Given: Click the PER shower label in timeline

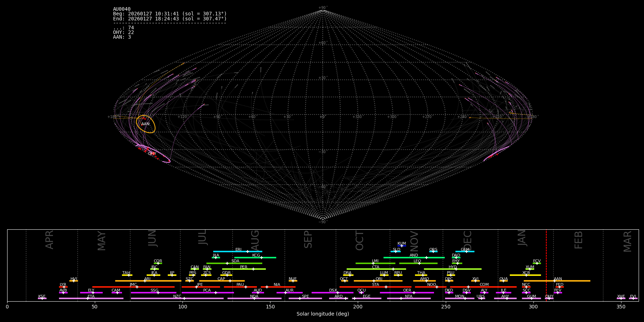Looking at the screenshot, I should (244, 267).
